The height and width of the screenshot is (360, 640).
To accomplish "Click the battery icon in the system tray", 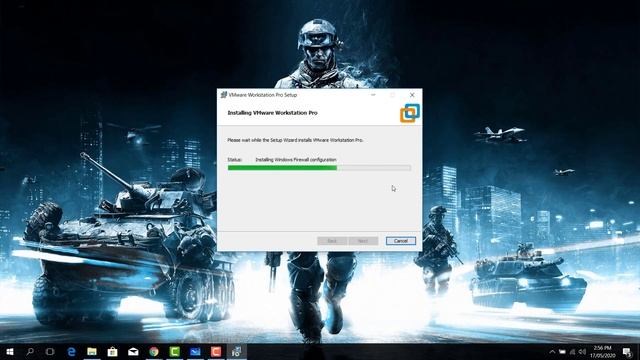I will tap(562, 351).
